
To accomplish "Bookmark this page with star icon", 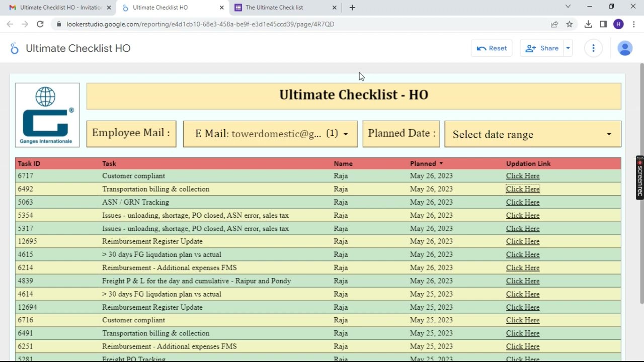I will click(570, 24).
